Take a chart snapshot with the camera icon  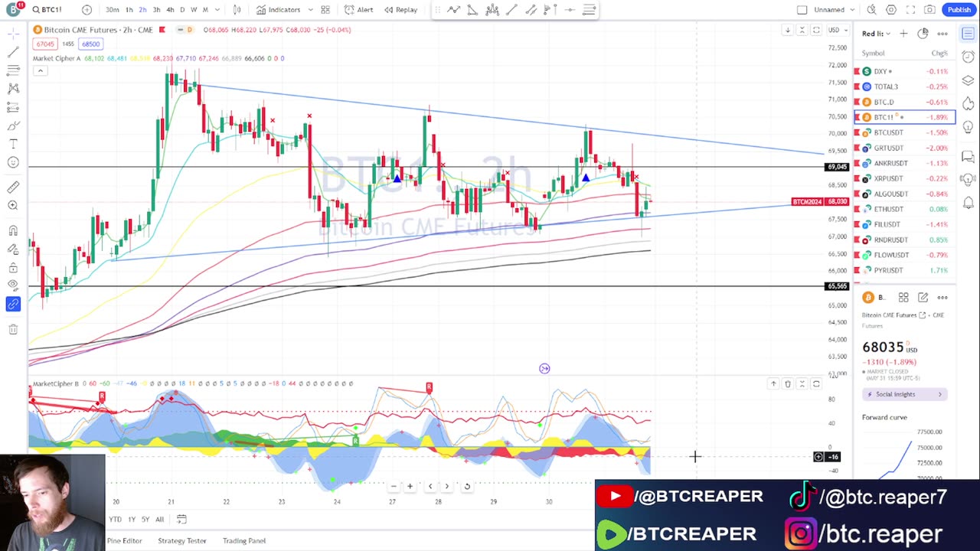pos(929,10)
